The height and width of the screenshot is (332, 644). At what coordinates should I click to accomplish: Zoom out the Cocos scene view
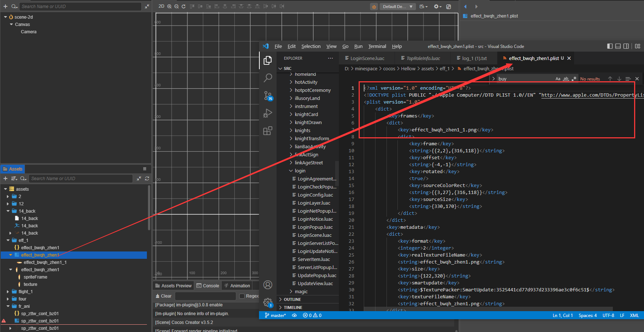coord(177,6)
